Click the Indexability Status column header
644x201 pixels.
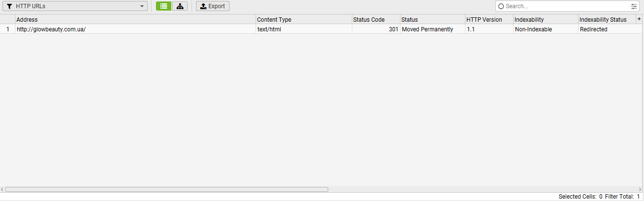coord(606,20)
